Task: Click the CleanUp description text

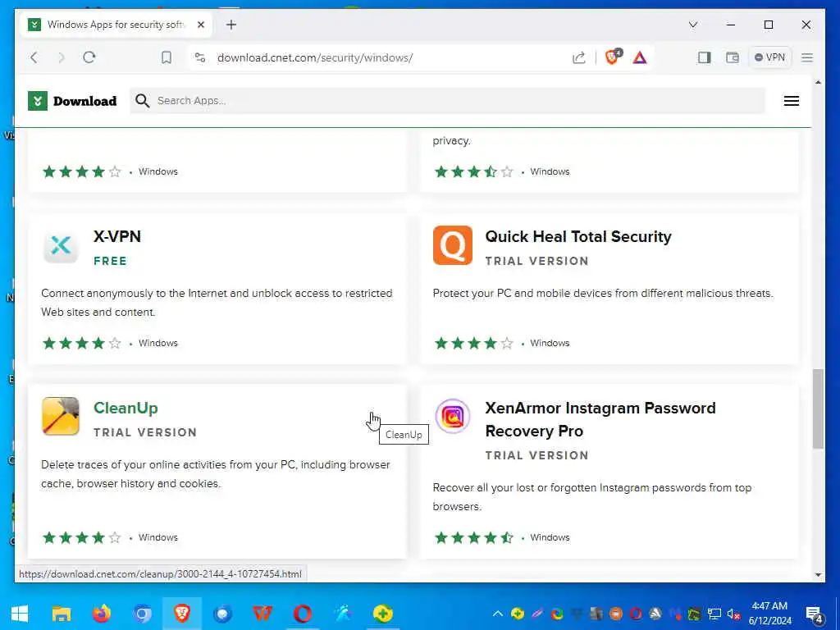Action: point(216,474)
